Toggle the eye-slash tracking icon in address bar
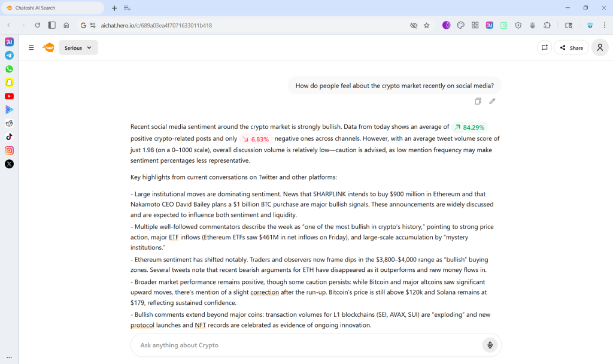The image size is (613, 364). pyautogui.click(x=413, y=25)
